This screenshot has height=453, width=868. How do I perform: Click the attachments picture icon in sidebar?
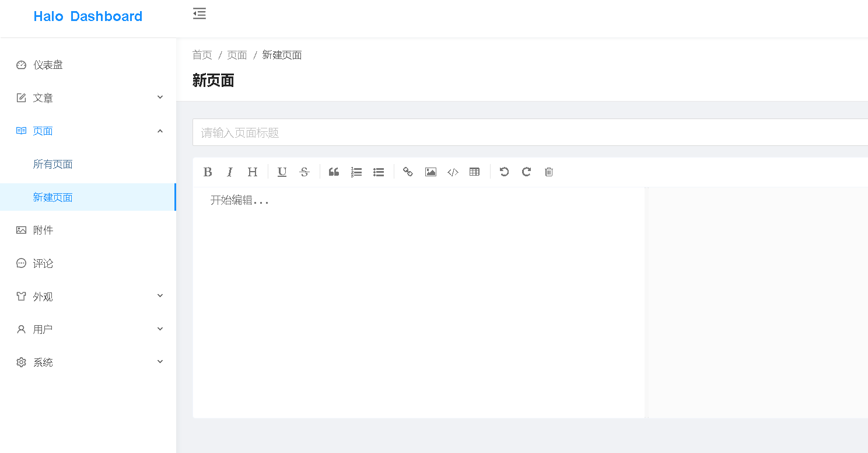click(x=22, y=230)
